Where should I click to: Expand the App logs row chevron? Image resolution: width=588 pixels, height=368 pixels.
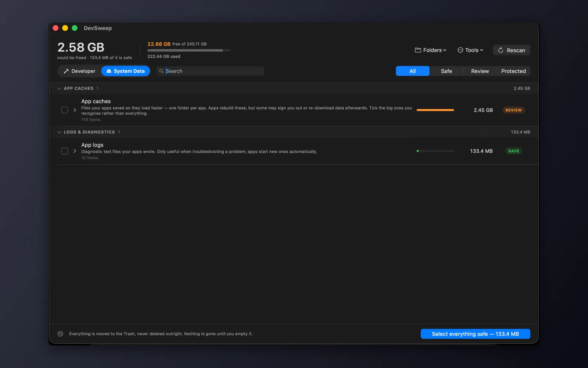coord(75,151)
